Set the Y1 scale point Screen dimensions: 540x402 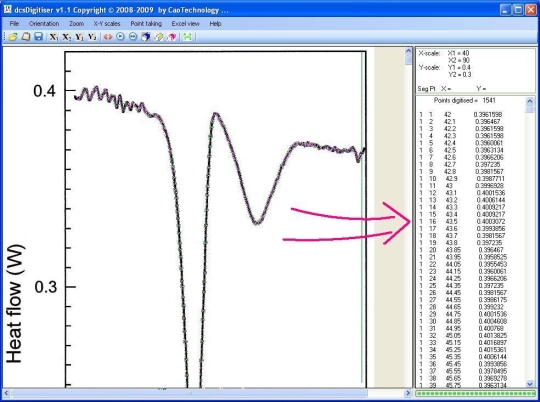pos(79,37)
